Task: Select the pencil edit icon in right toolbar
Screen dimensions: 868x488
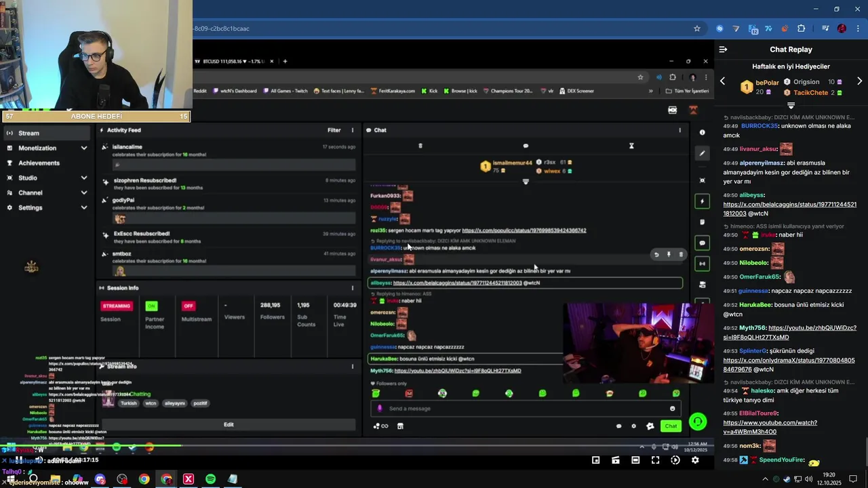Action: point(703,153)
